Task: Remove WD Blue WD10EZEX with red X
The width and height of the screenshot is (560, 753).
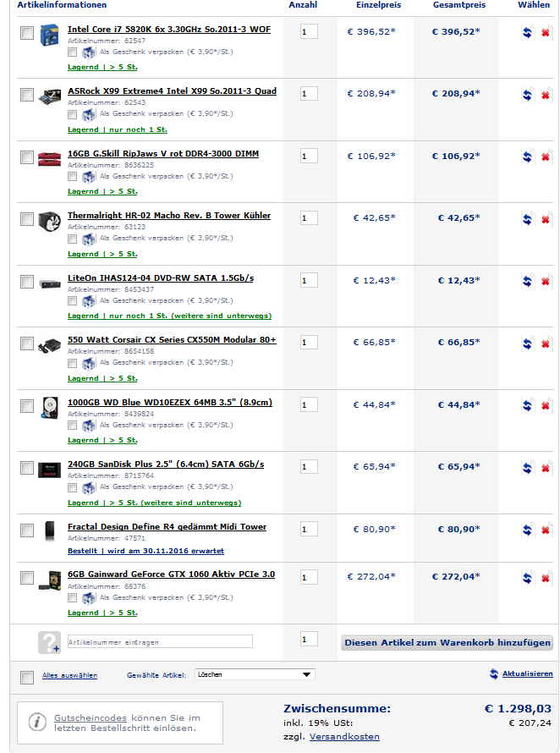Action: point(546,406)
